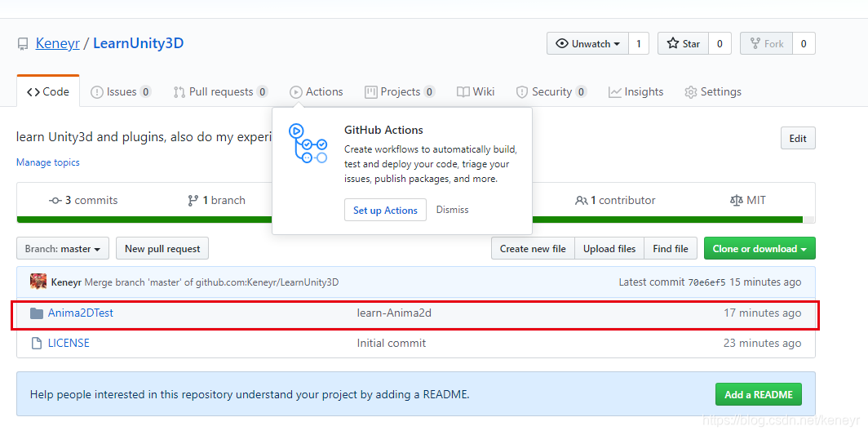868x435 pixels.
Task: Open the Security tab
Action: pyautogui.click(x=551, y=92)
